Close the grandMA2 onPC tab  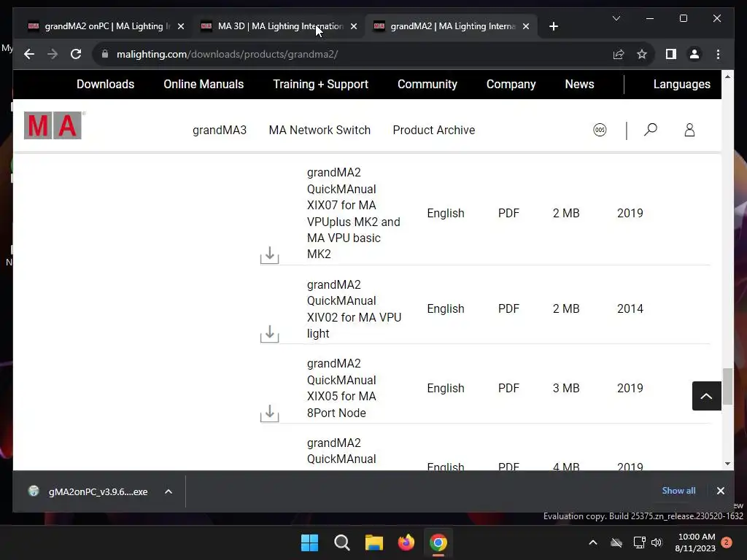click(181, 26)
